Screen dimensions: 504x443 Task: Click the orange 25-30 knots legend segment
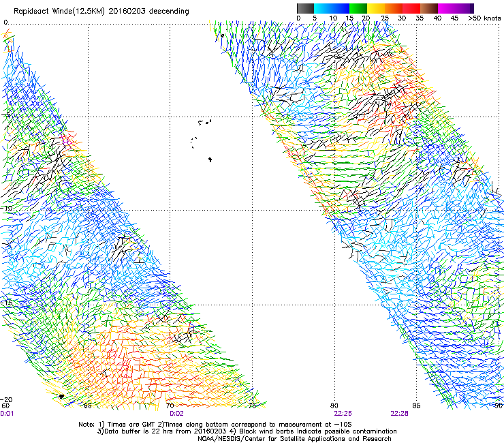click(x=394, y=8)
